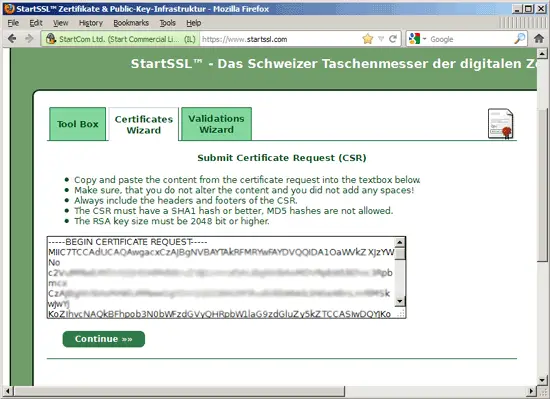Open the Bookmarks menu
This screenshot has height=399, width=550.
pos(131,23)
